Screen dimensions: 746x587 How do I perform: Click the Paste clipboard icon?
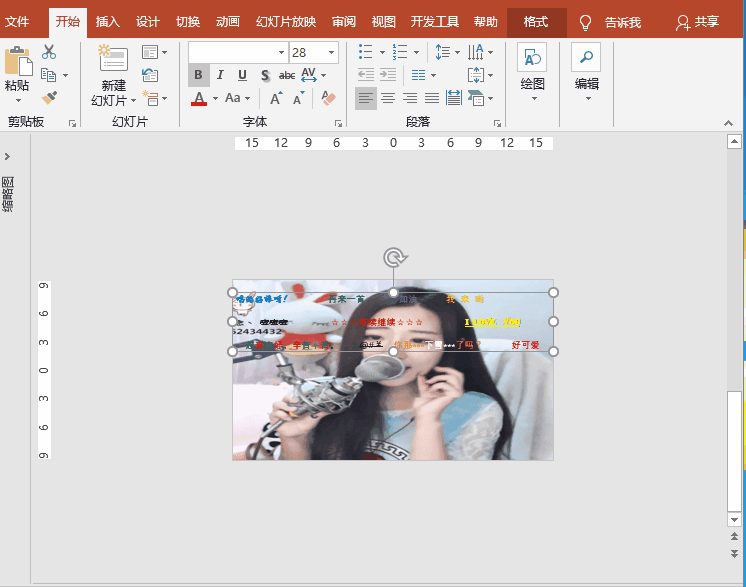[18, 60]
